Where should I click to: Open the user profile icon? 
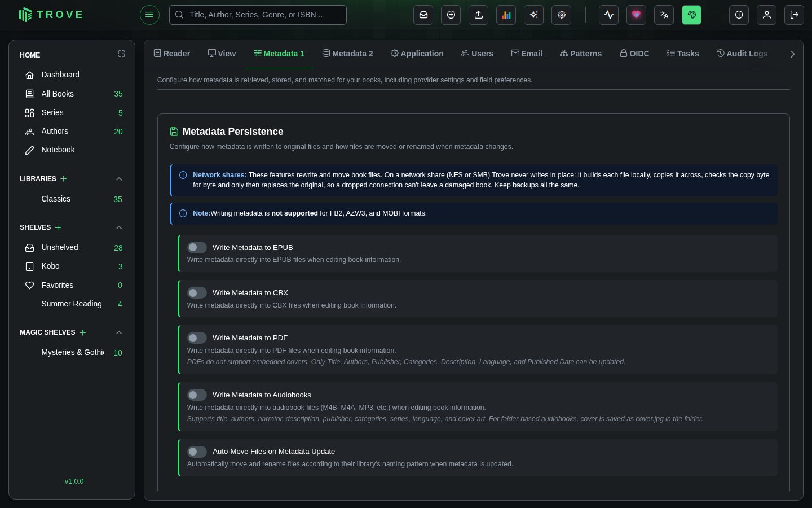pyautogui.click(x=767, y=15)
